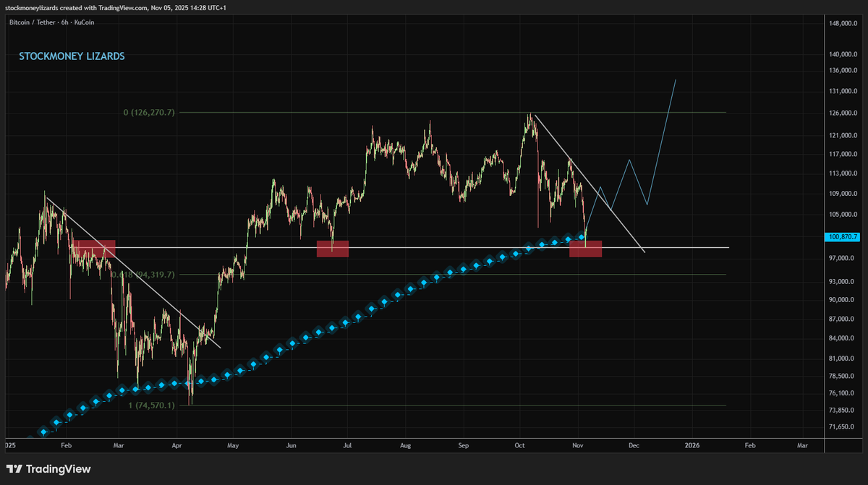Click the Nov label on the time axis

[x=577, y=446]
